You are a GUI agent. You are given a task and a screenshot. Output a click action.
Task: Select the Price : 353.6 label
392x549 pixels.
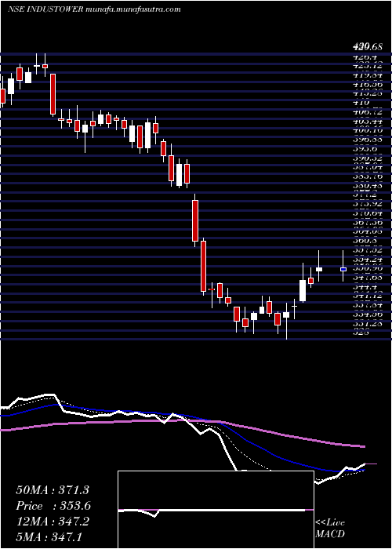pos(53,506)
